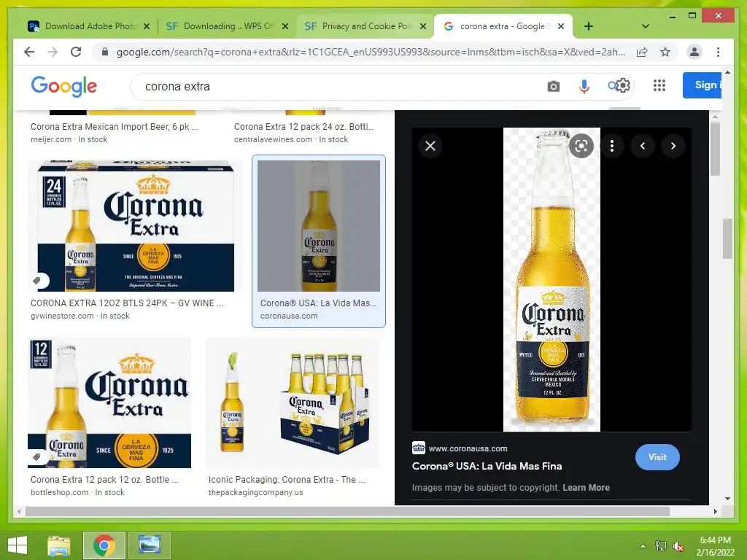This screenshot has width=747, height=560.
Task: Switch to the Downloading WPS Office tab
Action: tap(227, 26)
